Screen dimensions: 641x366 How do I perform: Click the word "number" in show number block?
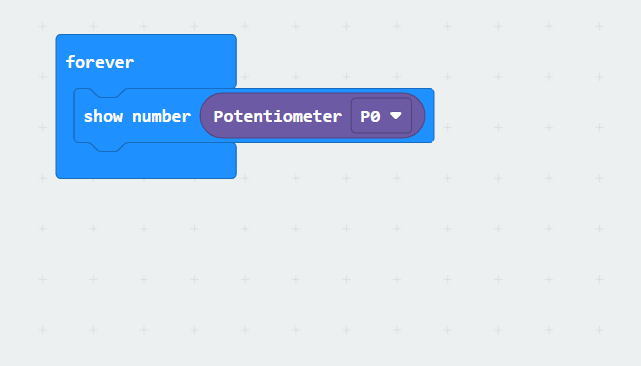pos(161,117)
